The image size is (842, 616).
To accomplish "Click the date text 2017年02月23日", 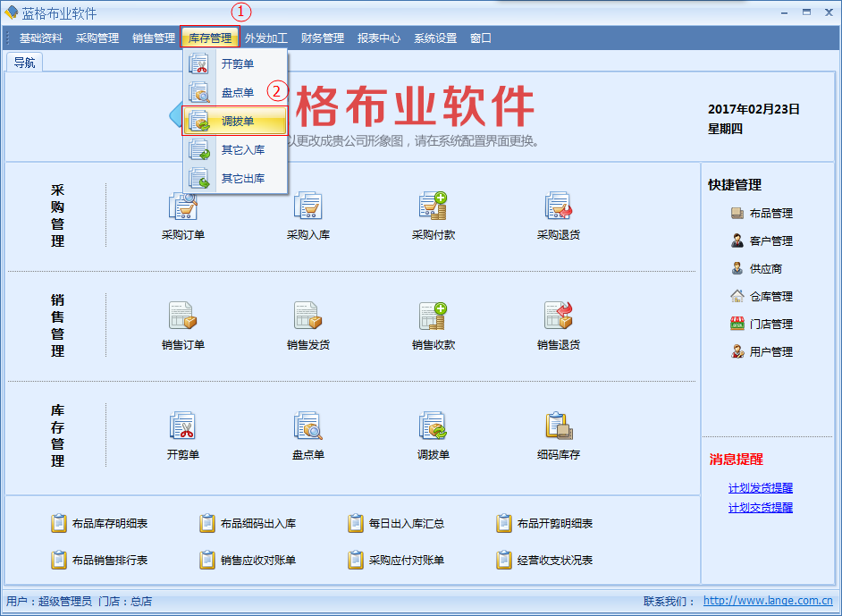I will [x=754, y=110].
